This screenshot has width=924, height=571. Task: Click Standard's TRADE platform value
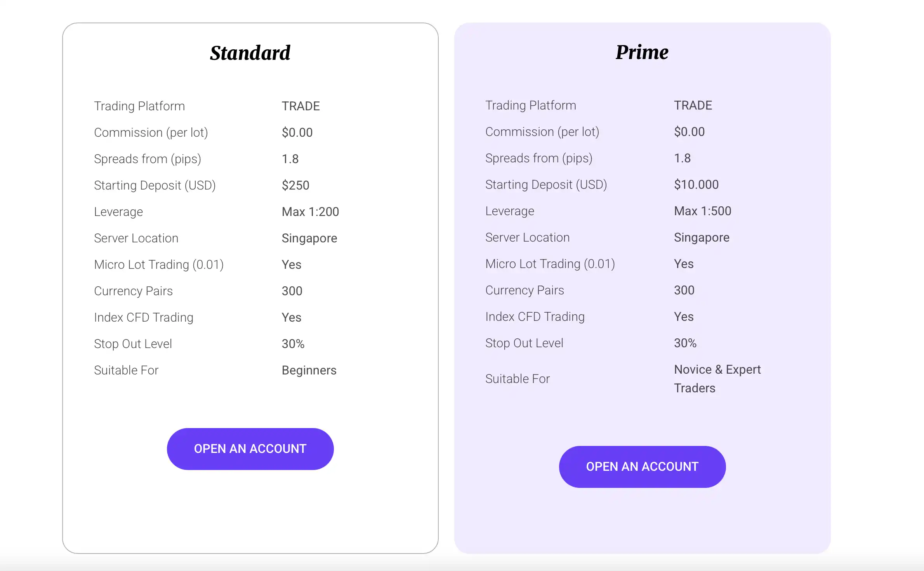tap(300, 106)
